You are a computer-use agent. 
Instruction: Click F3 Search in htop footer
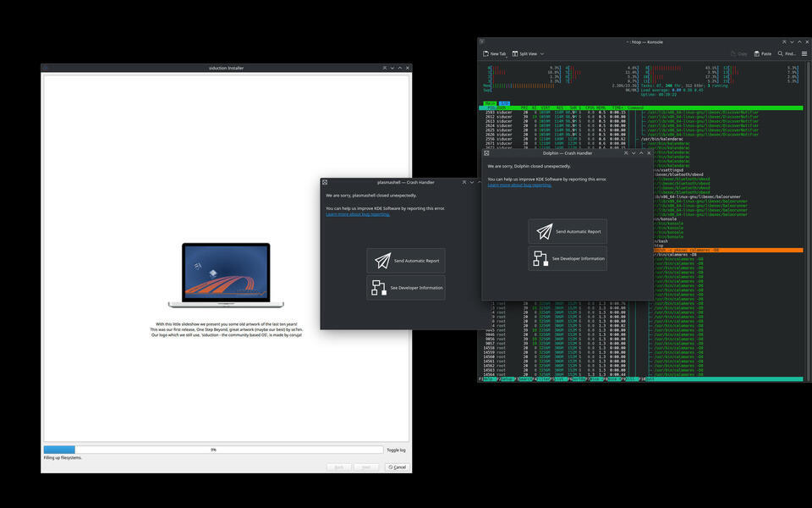point(524,379)
